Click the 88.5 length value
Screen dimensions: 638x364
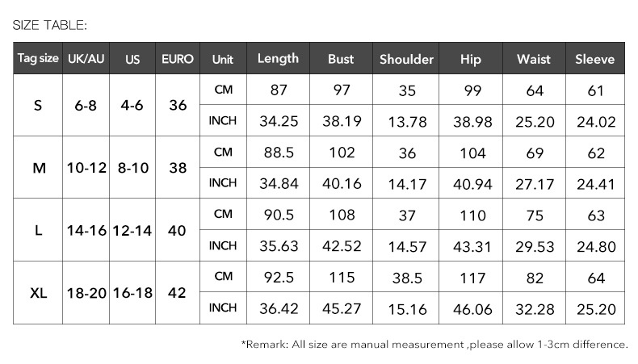[x=278, y=153]
